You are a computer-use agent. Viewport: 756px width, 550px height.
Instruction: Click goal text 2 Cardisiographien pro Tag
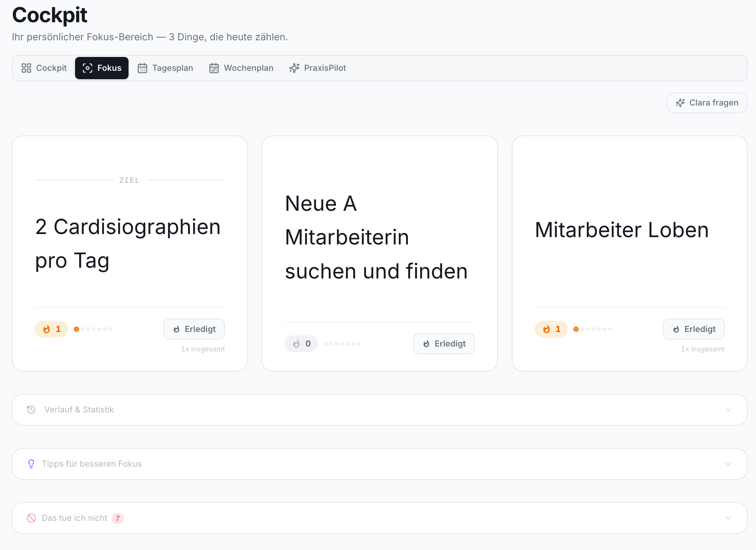128,244
